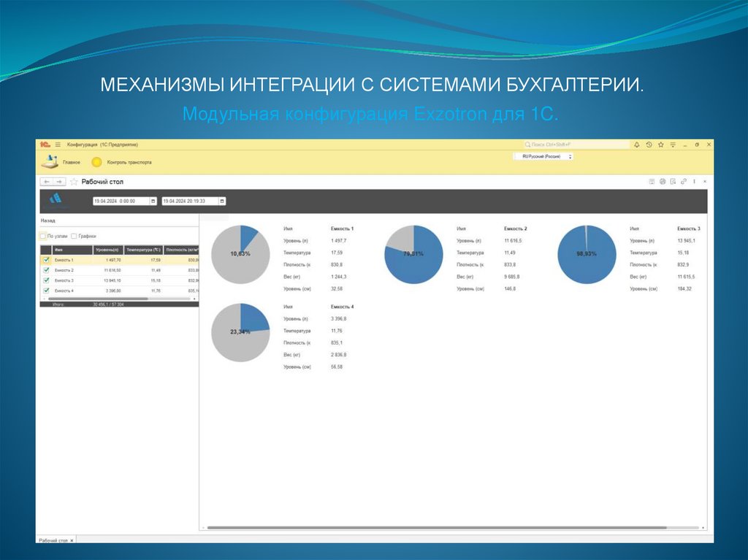Click the Рабочий стол page title

(x=102, y=182)
